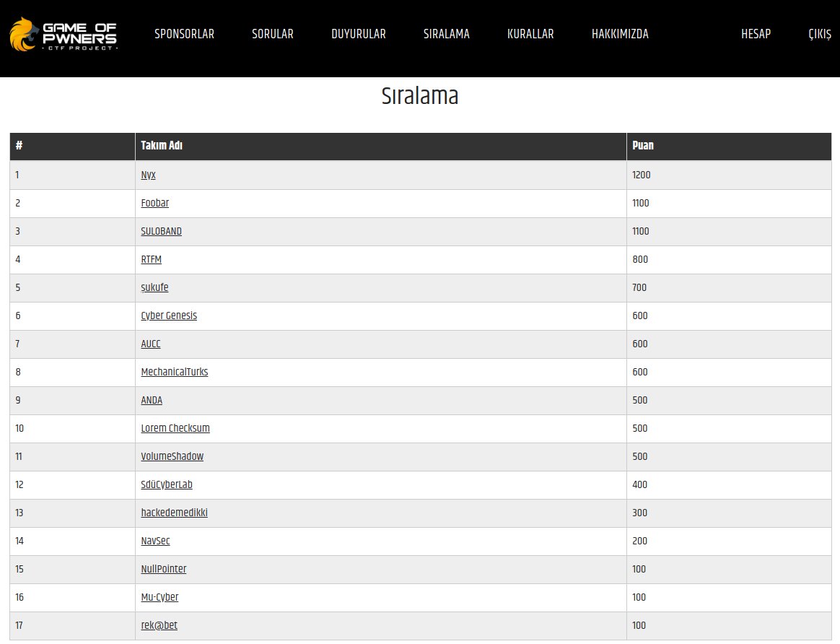This screenshot has height=644, width=840.
Task: Open the SULOBAND team page
Action: [x=161, y=231]
